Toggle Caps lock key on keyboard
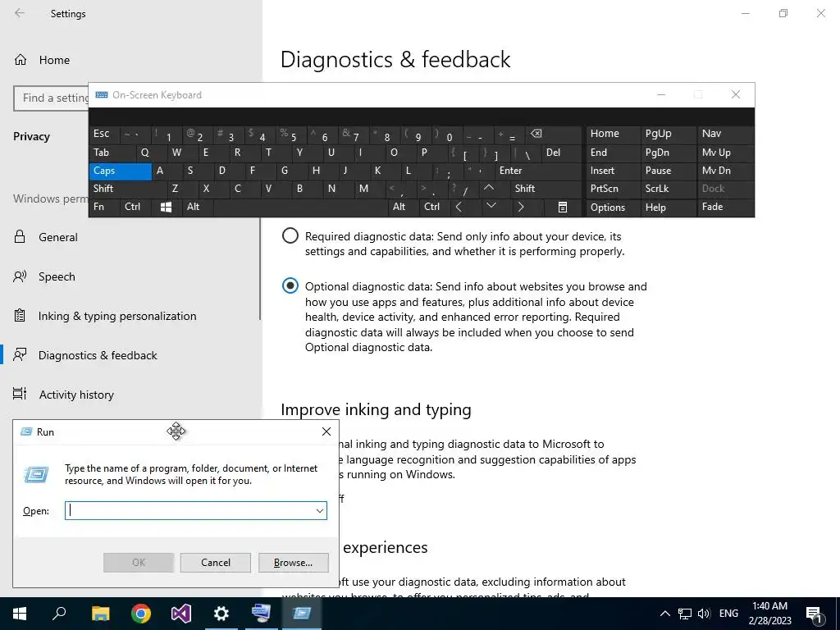840x630 pixels. [x=120, y=171]
